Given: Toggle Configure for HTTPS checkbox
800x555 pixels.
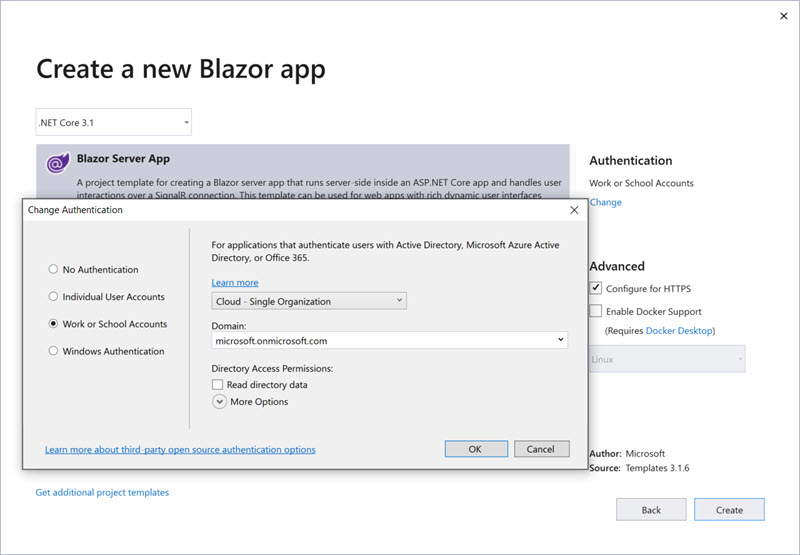Looking at the screenshot, I should 596,289.
